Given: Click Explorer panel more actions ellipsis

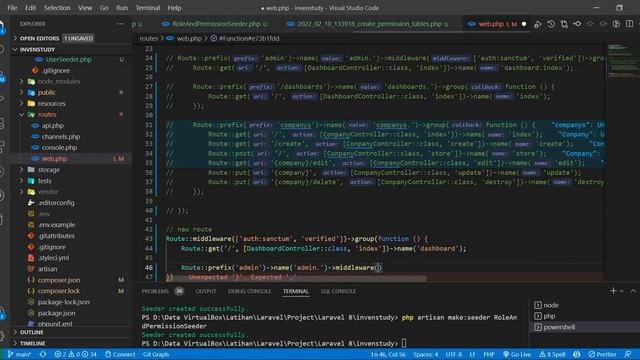Looking at the screenshot, I should coord(120,24).
